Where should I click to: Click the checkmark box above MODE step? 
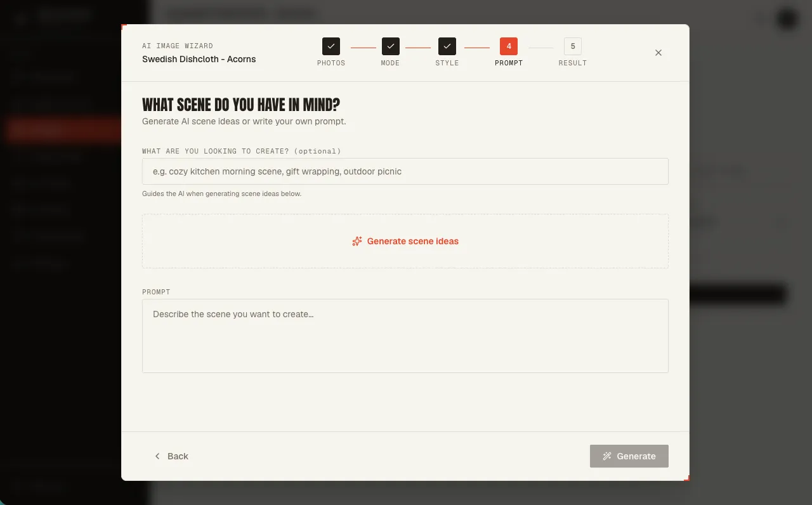click(391, 46)
